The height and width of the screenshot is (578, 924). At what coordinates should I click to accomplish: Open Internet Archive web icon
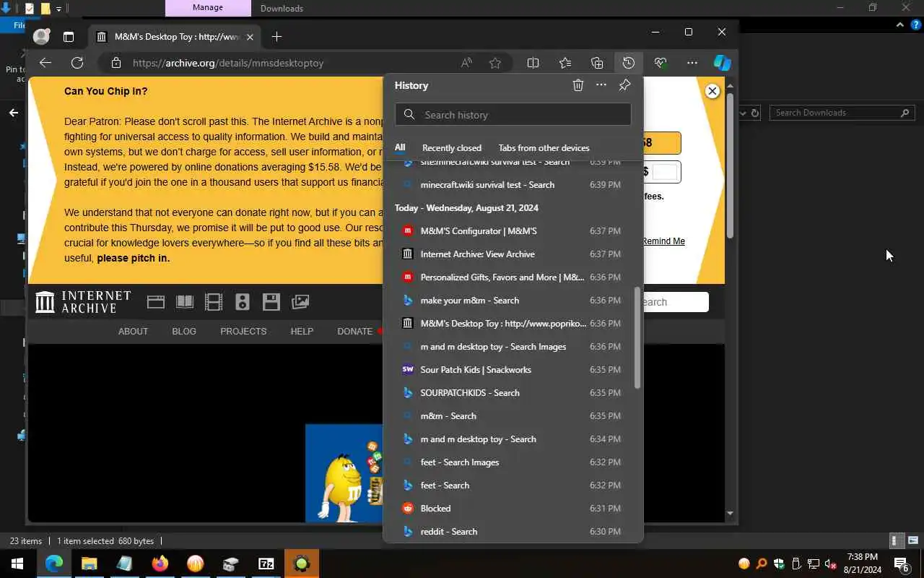point(156,302)
